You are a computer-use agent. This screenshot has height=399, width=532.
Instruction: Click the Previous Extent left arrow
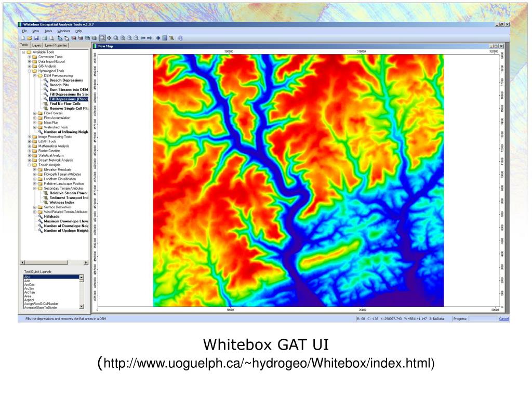coord(142,38)
